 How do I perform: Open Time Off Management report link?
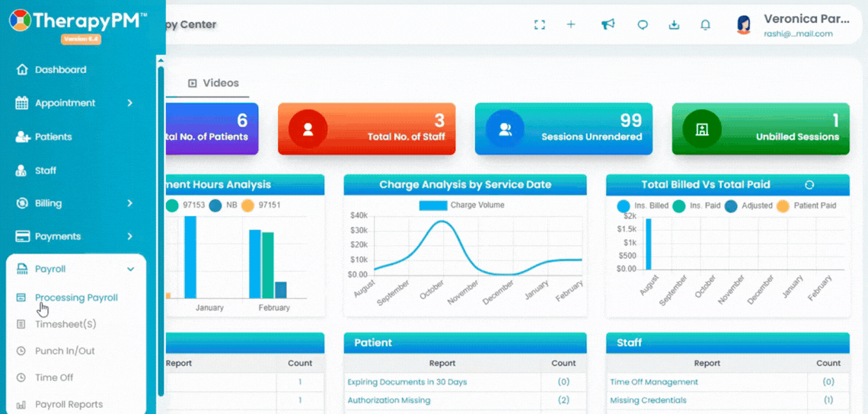tap(654, 382)
